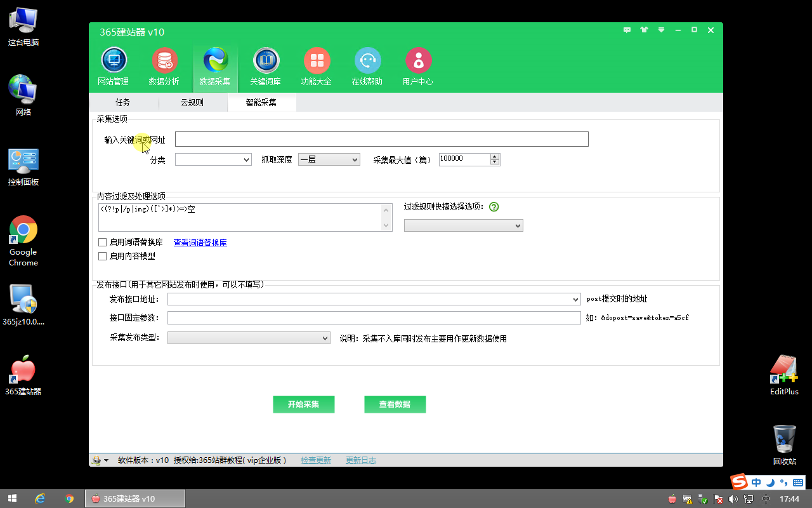The image size is (812, 508).
Task: Click the 查看数据 view data button
Action: point(395,404)
